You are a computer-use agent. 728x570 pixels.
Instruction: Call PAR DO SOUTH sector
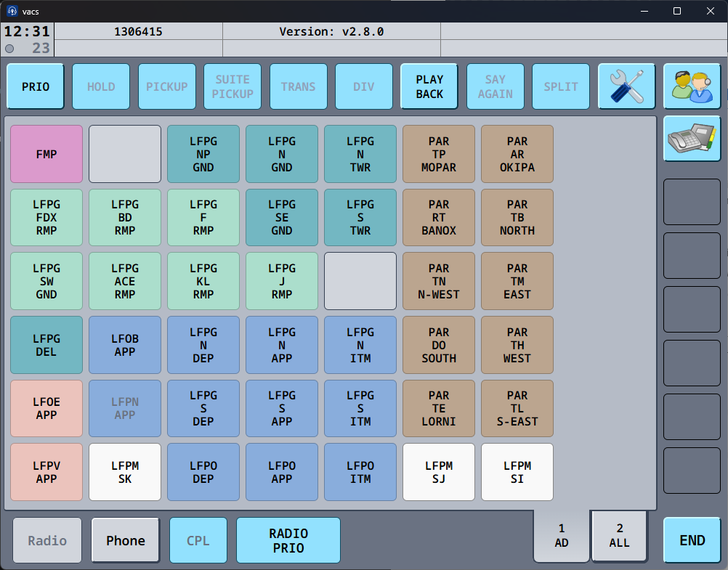point(439,345)
